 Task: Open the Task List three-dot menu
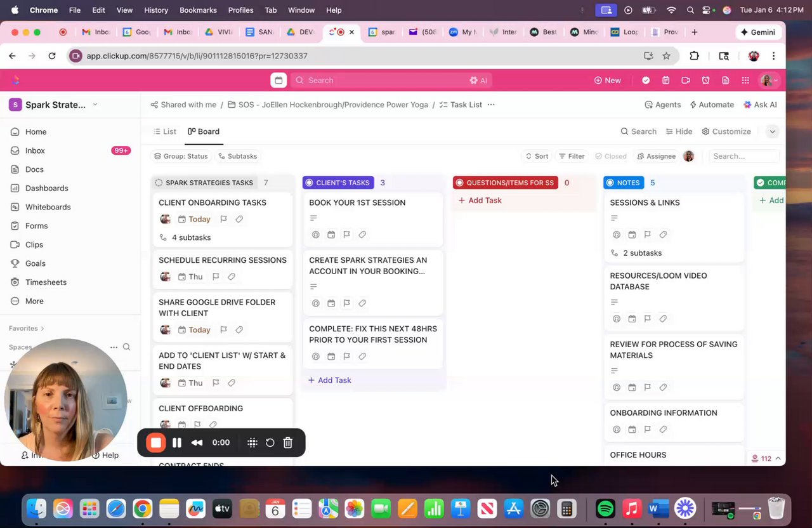tap(491, 105)
